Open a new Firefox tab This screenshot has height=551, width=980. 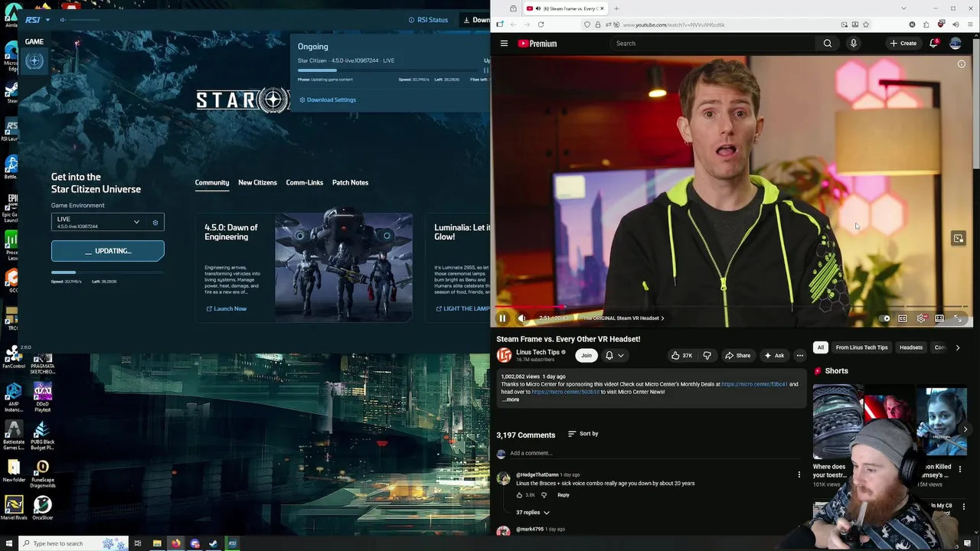(x=616, y=8)
